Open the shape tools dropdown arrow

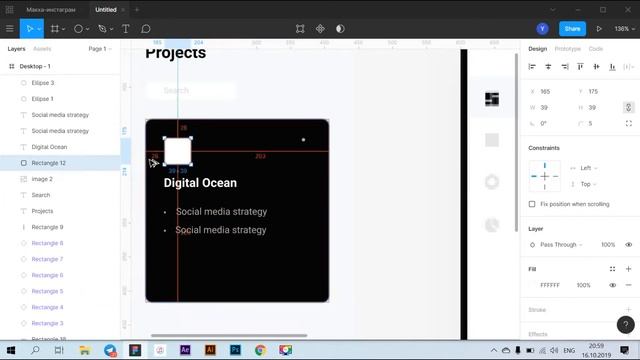pyautogui.click(x=87, y=29)
